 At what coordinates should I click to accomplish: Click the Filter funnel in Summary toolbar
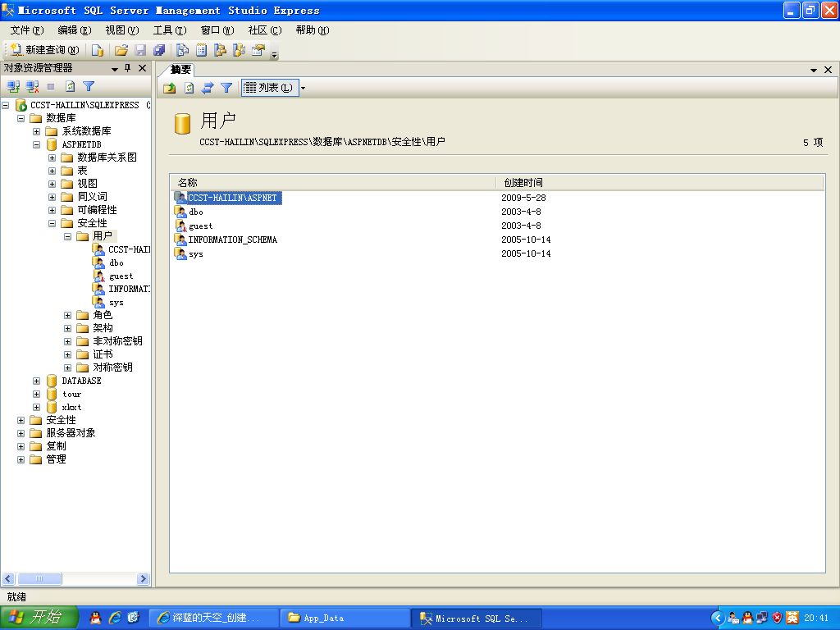pyautogui.click(x=226, y=88)
